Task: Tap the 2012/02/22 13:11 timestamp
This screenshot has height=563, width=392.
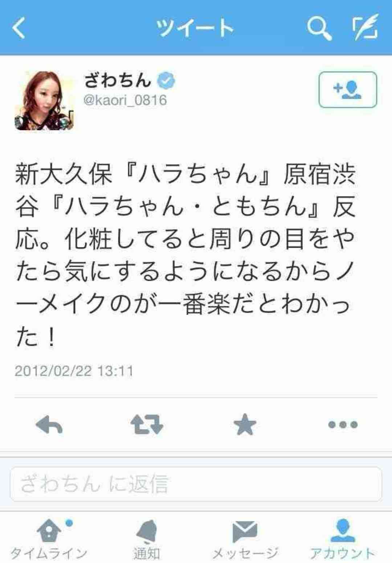Action: point(74,371)
